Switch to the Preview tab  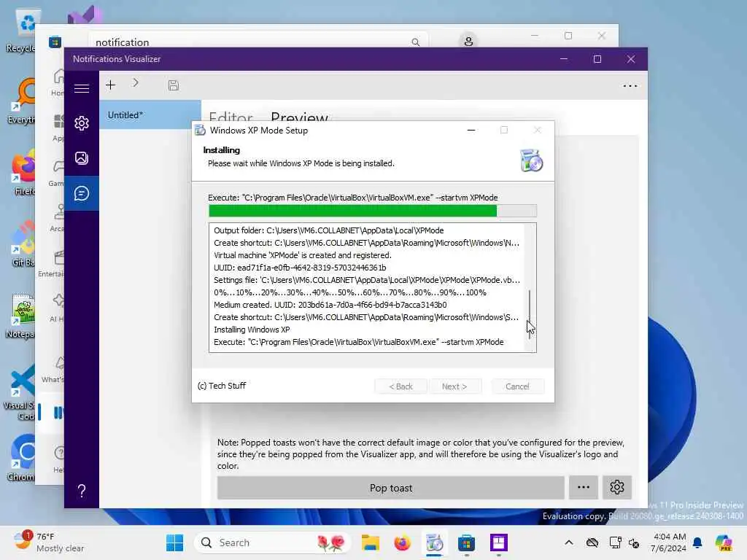point(299,116)
